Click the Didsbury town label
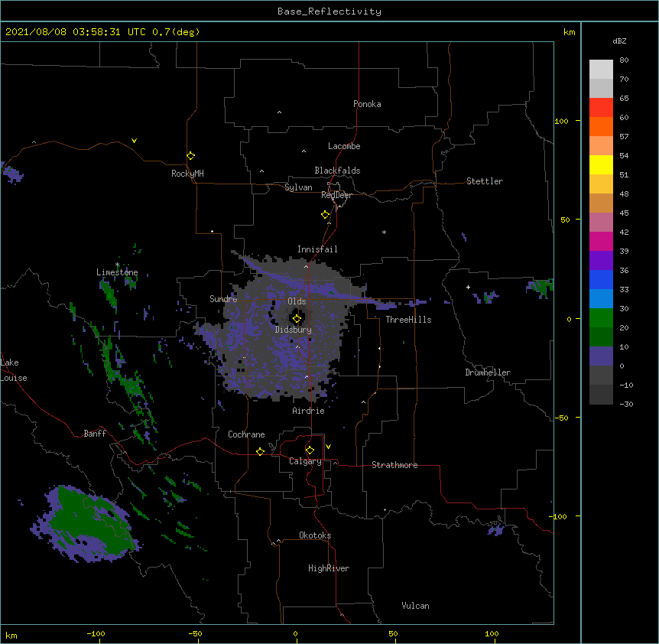This screenshot has width=659, height=644. [294, 330]
